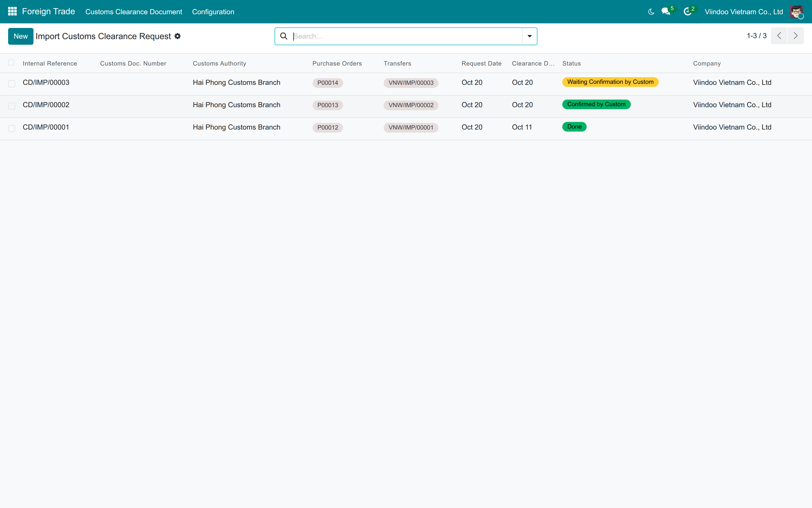Sort by Status column header
The height and width of the screenshot is (508, 812).
tap(571, 63)
